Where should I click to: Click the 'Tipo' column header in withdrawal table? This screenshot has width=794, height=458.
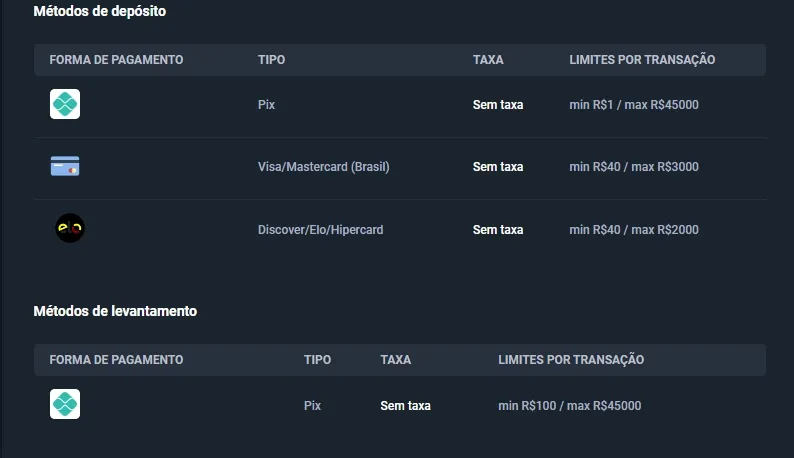pyautogui.click(x=317, y=360)
